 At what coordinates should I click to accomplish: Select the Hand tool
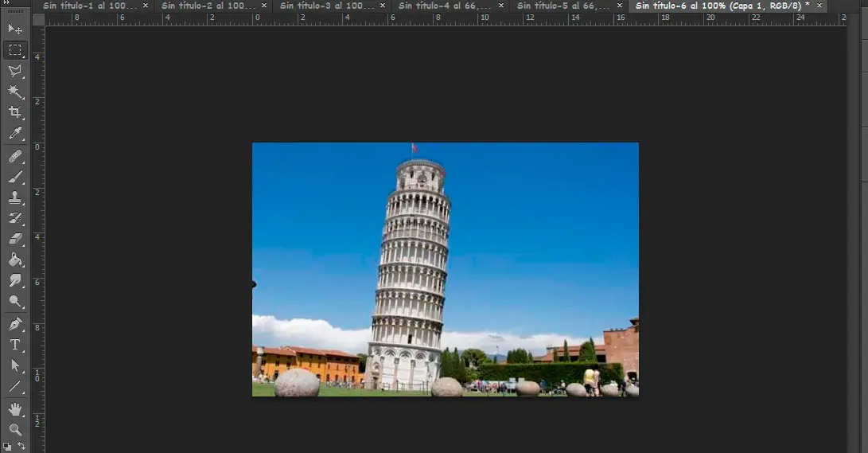click(14, 409)
